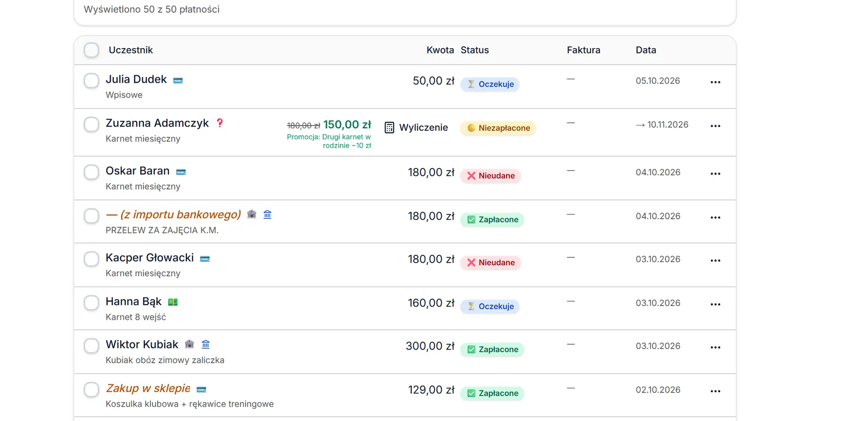Click the Zapłacone badge in Wiktor Kubiak's row
868x421 pixels.
click(492, 350)
